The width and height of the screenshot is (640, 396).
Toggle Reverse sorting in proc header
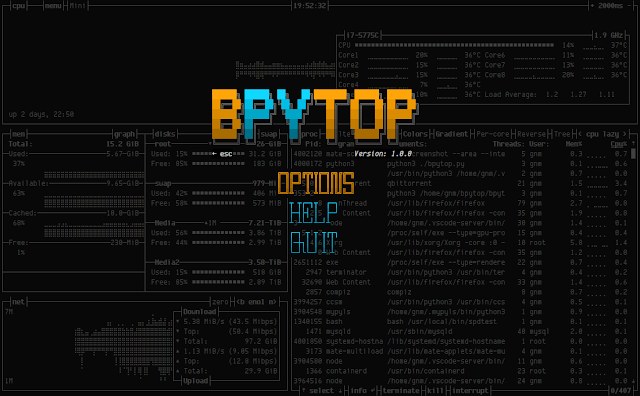(x=531, y=134)
